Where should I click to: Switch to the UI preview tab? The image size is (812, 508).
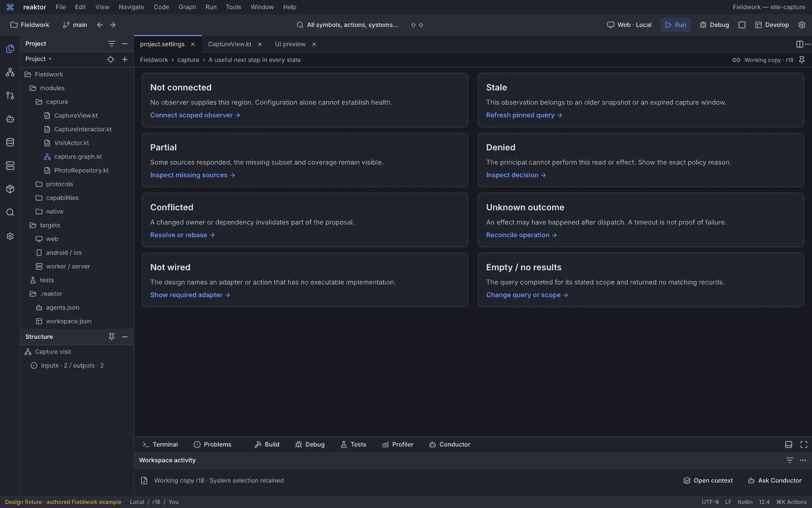coord(290,44)
